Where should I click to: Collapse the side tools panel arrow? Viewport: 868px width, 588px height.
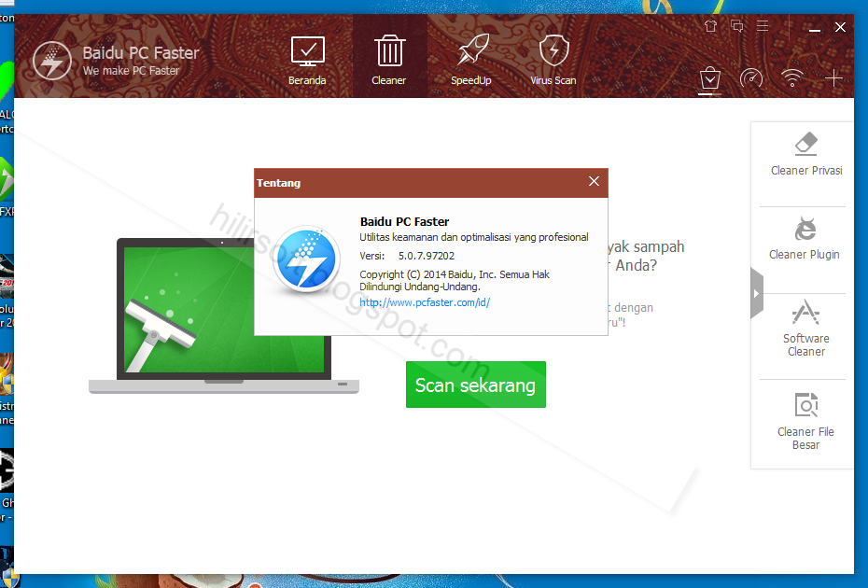point(757,293)
